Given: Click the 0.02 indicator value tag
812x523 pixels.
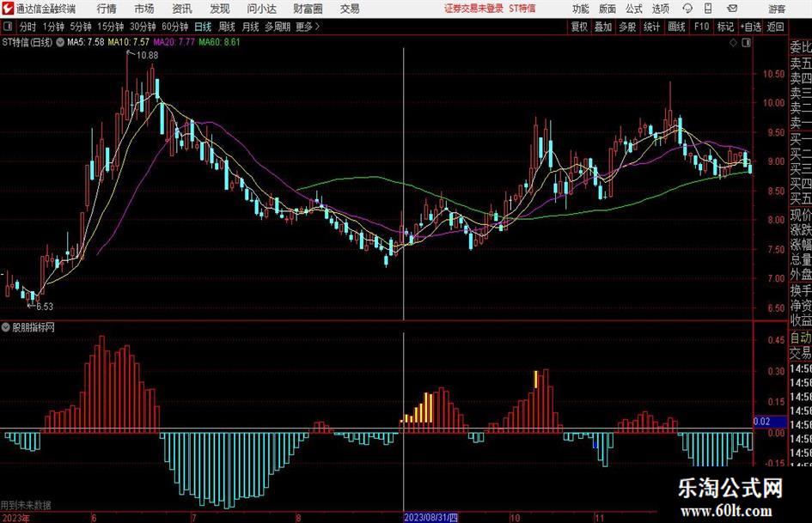Looking at the screenshot, I should pyautogui.click(x=770, y=422).
